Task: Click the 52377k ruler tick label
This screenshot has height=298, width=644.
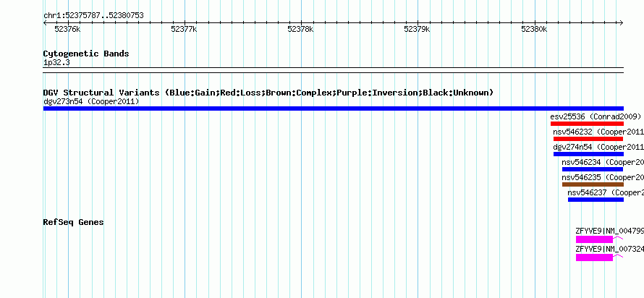Action: point(184,29)
